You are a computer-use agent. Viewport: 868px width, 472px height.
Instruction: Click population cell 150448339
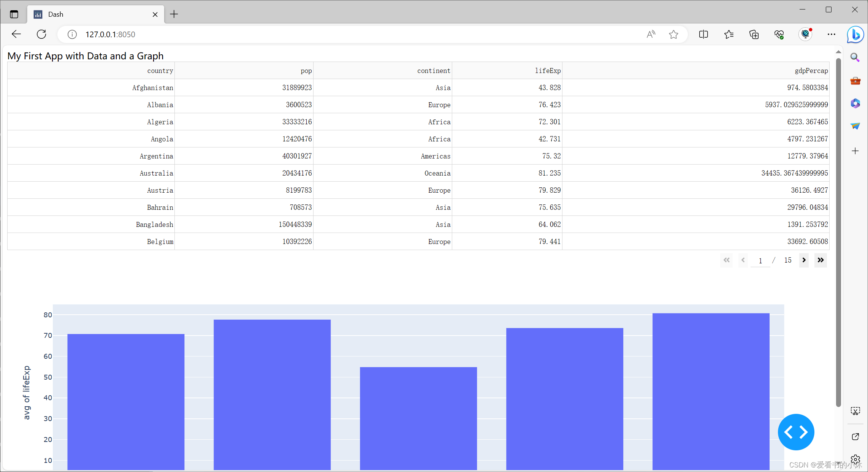(244, 225)
